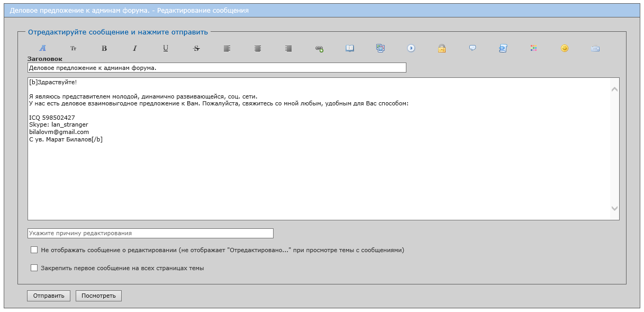Apply strikethrough formatting
Screen dimensions: 644x312
196,48
